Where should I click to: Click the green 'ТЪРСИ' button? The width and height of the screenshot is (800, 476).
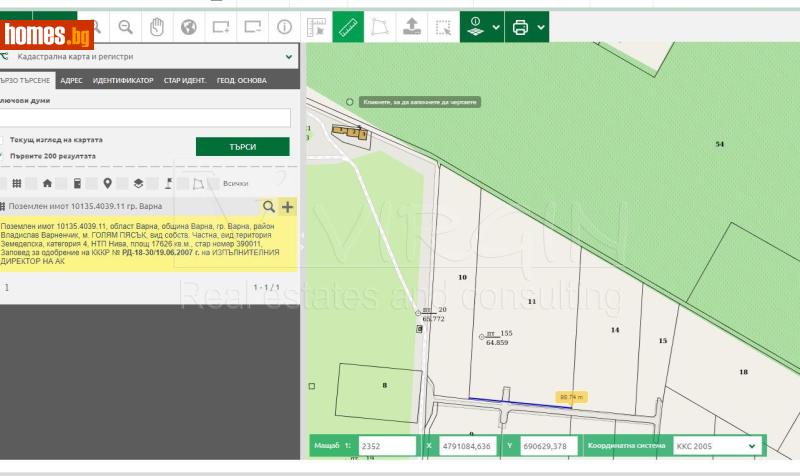(x=242, y=147)
